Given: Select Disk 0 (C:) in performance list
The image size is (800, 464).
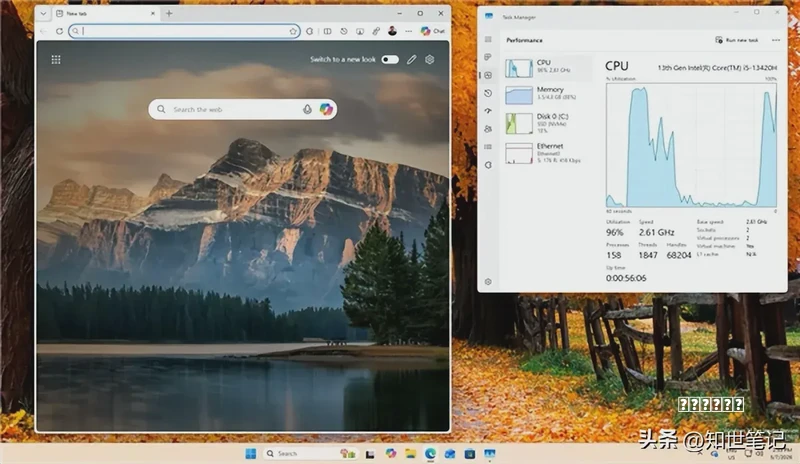Looking at the screenshot, I should pos(548,123).
